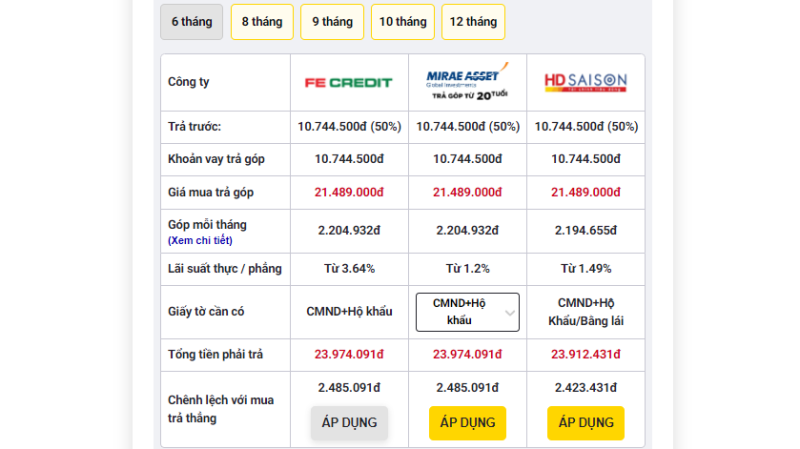The height and width of the screenshot is (449, 800).
Task: Click Mirae Asset prepayment 10.744.500đ (50%)
Action: click(467, 127)
